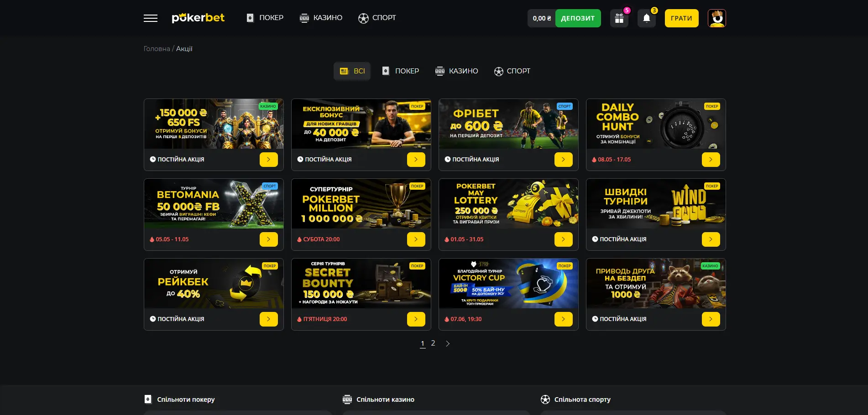
Task: Open arrow for Victory Cup promo
Action: coord(564,319)
